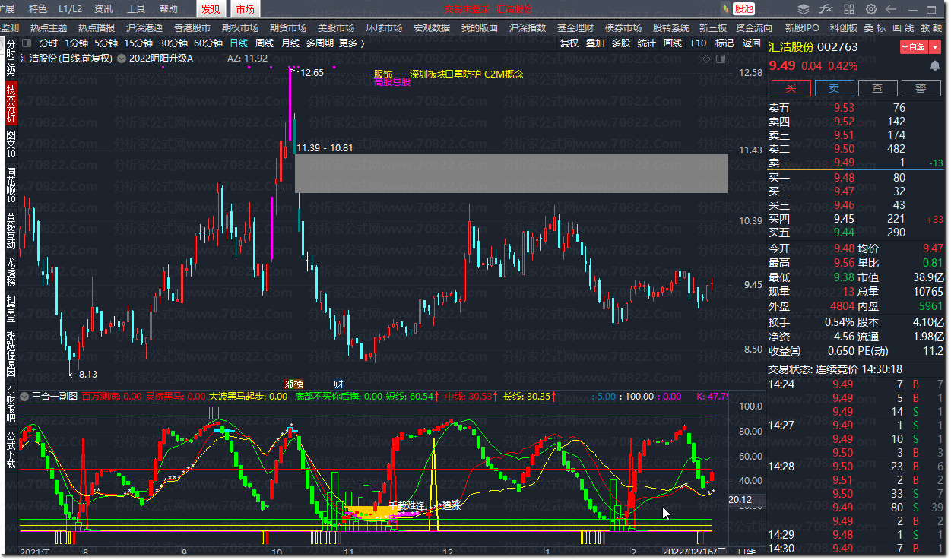Click 日线 label at chart bottom right

point(747,552)
